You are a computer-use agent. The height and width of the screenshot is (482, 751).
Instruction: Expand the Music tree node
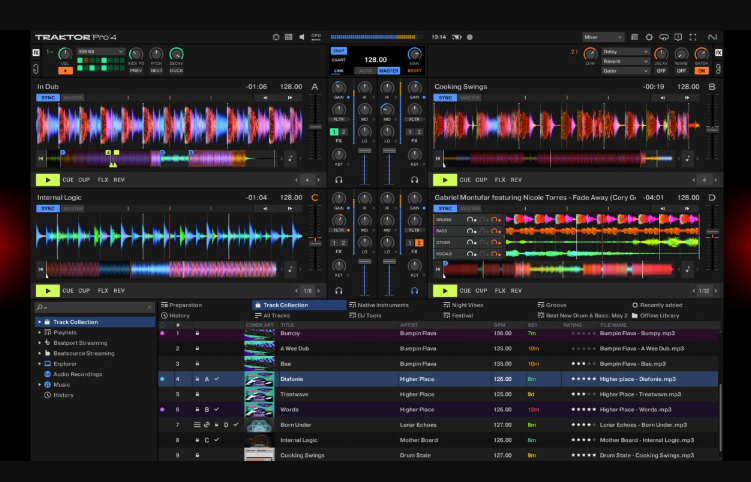coord(39,385)
